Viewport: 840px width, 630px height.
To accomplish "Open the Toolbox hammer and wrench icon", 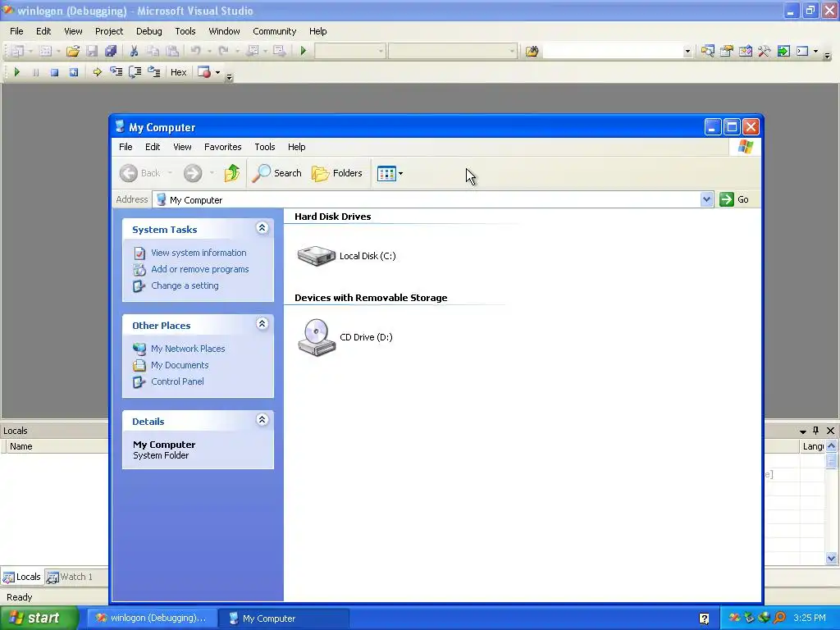I will click(x=765, y=52).
